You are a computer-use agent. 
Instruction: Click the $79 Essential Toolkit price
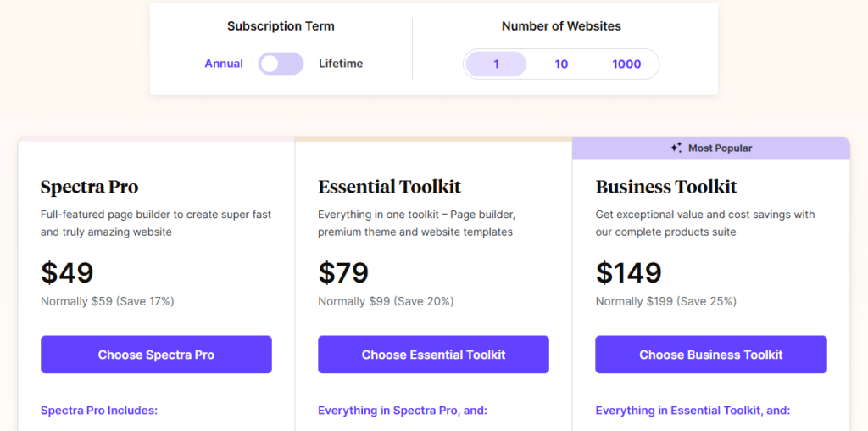point(343,272)
